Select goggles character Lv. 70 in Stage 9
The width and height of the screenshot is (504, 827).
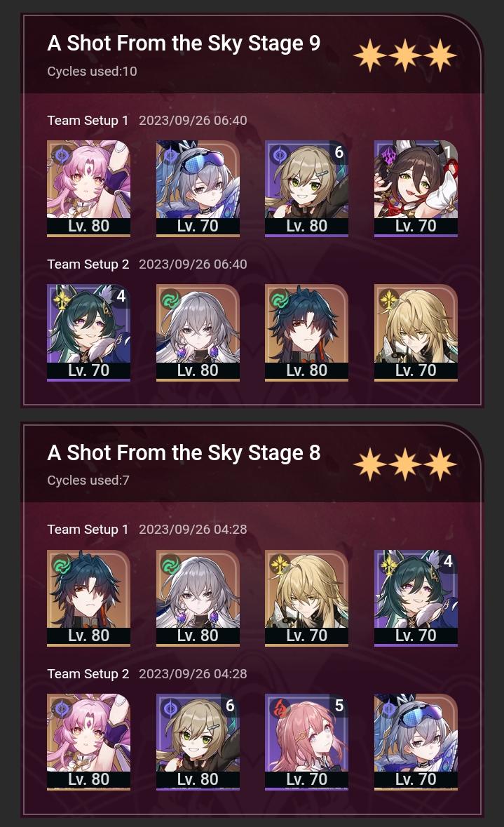point(198,188)
